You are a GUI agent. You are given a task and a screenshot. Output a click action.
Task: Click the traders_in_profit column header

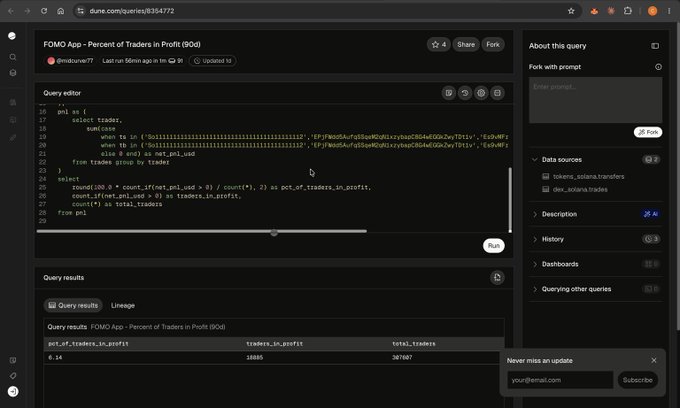pyautogui.click(x=275, y=344)
